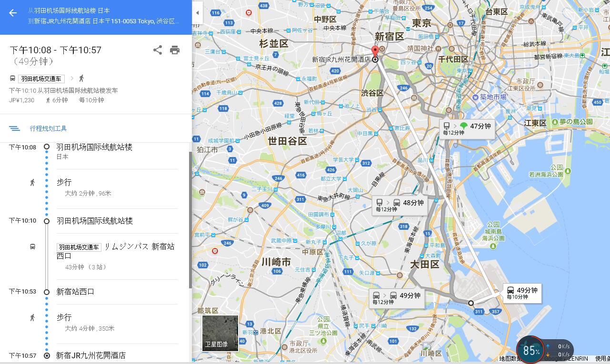Click the walking icon beside last 步行 step
This screenshot has height=364, width=610.
[32, 317]
